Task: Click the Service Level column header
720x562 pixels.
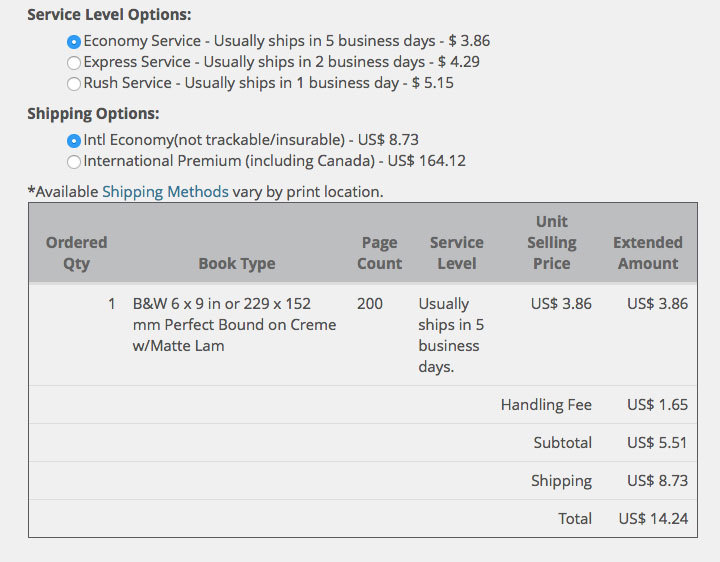Action: (x=456, y=253)
